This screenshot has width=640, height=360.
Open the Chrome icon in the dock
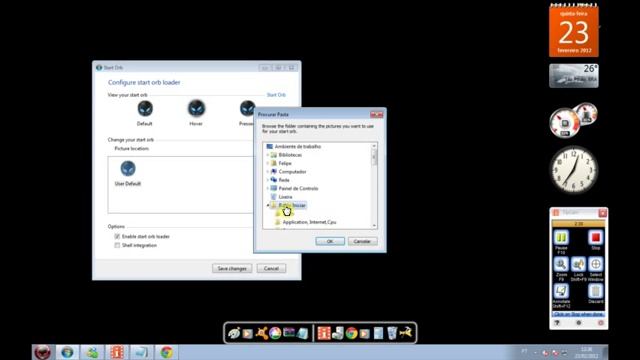[351, 333]
